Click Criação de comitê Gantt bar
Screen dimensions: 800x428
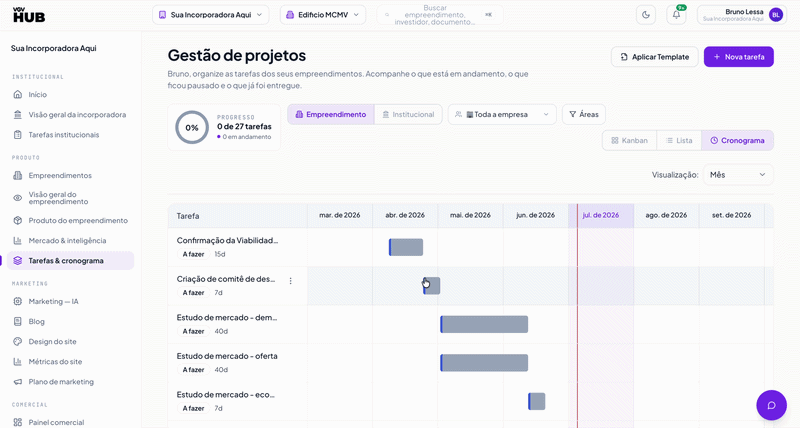coord(432,286)
